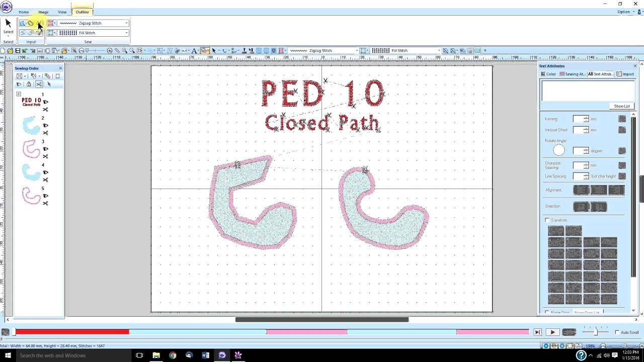Click the closed straight-line shape input tool
Viewport: 644px width, 362px height.
[x=23, y=23]
